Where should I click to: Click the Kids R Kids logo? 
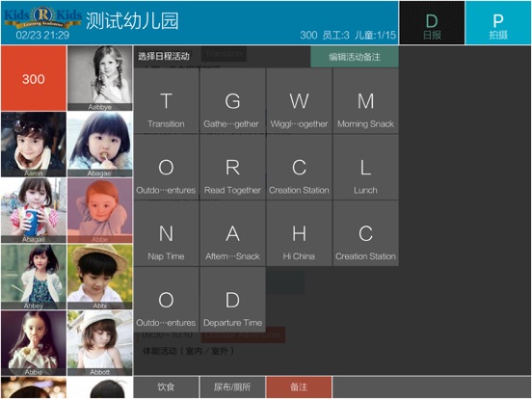[42, 17]
